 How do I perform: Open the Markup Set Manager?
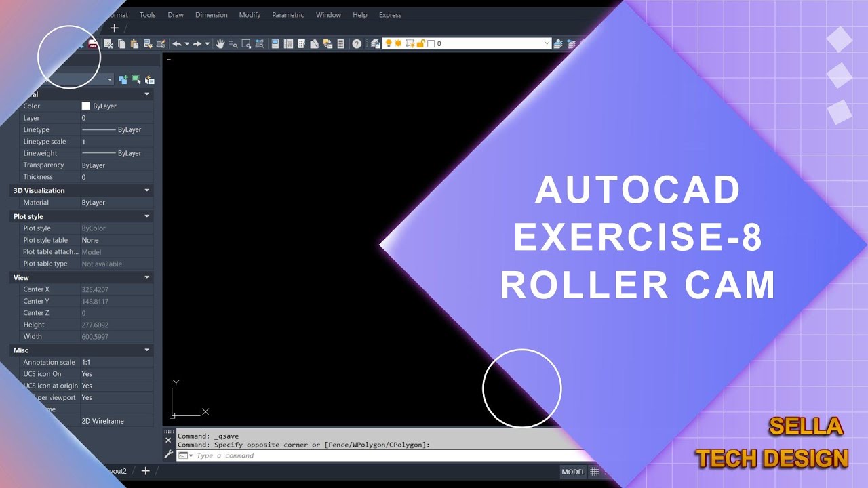[328, 44]
